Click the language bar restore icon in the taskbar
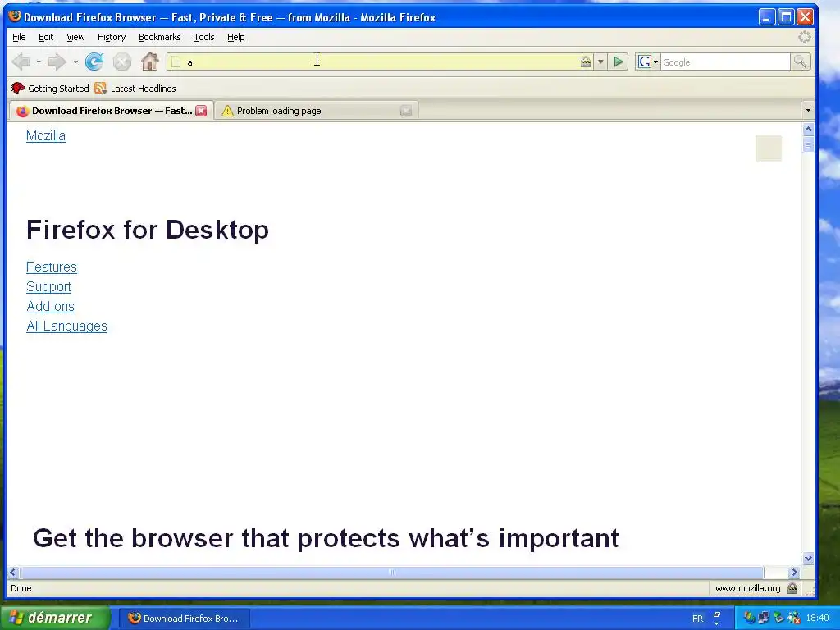This screenshot has width=840, height=630. [717, 614]
